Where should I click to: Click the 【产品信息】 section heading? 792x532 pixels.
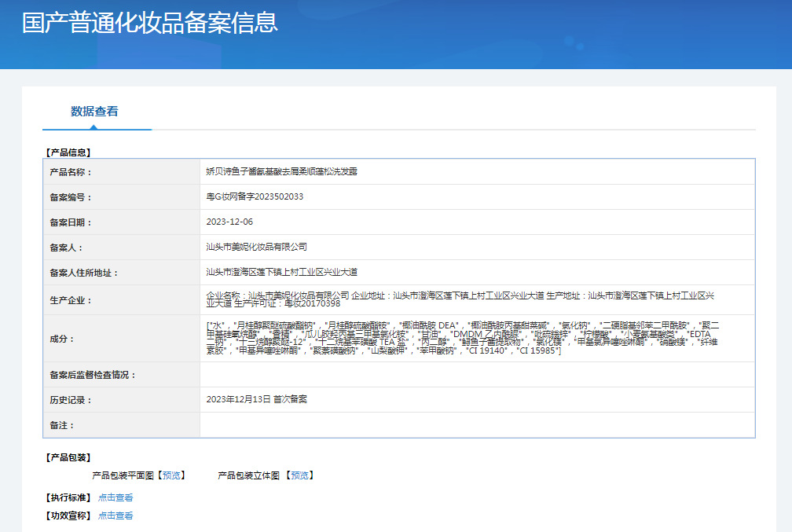(68, 152)
